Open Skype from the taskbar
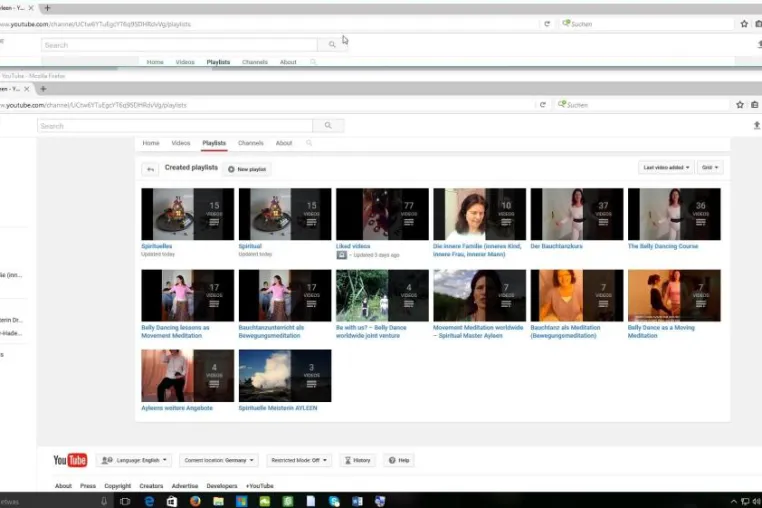 [x=334, y=501]
